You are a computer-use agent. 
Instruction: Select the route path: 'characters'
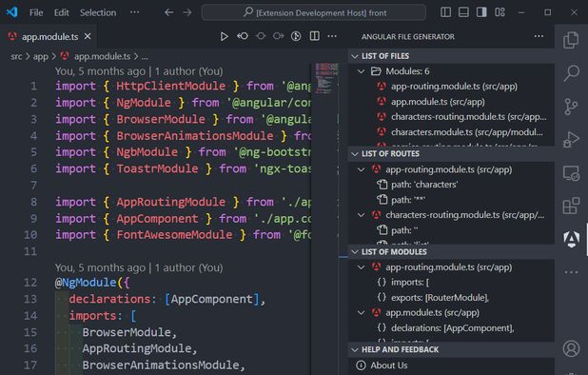(424, 185)
